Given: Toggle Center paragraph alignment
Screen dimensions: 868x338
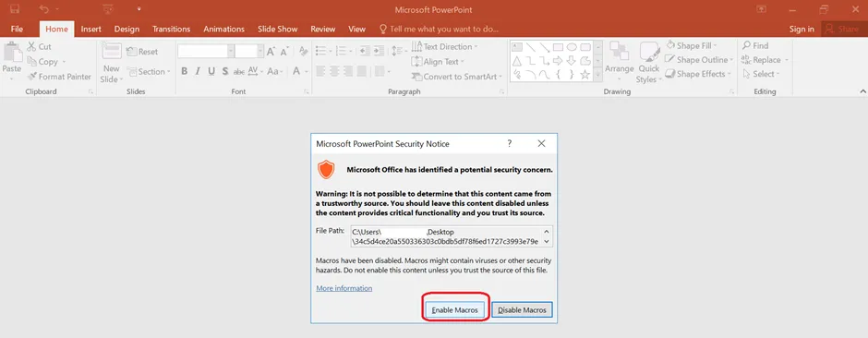Looking at the screenshot, I should (334, 71).
